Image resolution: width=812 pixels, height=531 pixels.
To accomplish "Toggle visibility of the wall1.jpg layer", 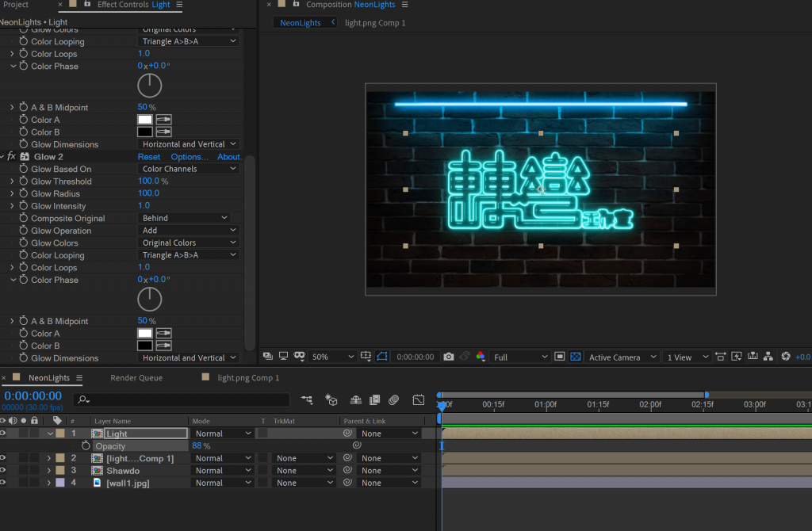I will coord(3,483).
